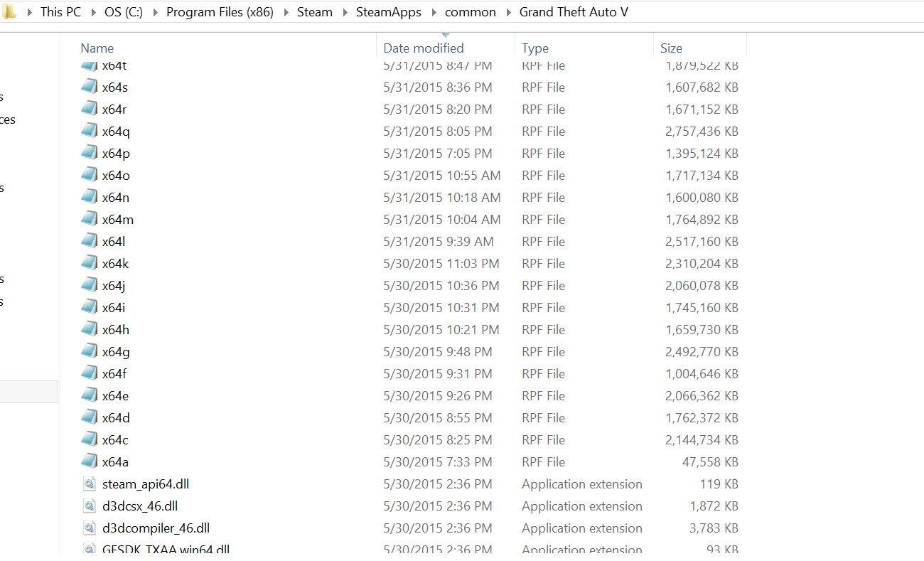Image resolution: width=924 pixels, height=561 pixels.
Task: Select the x64j file icon
Action: click(89, 285)
